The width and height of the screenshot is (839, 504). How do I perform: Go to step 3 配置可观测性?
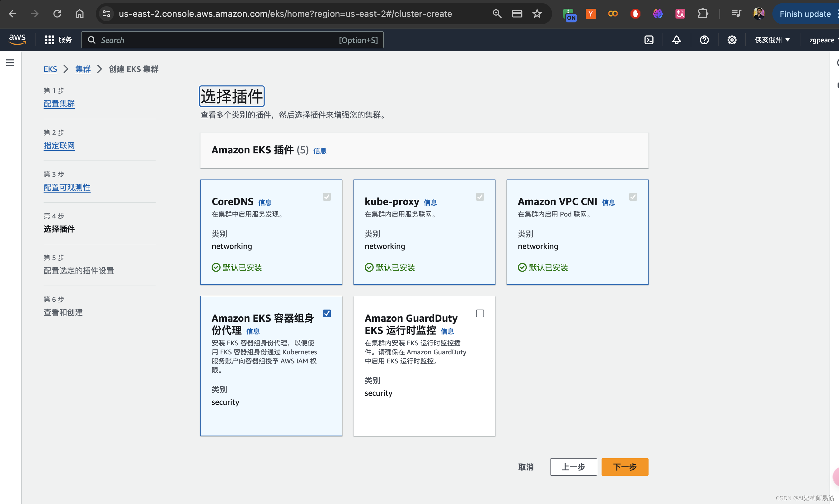(67, 188)
